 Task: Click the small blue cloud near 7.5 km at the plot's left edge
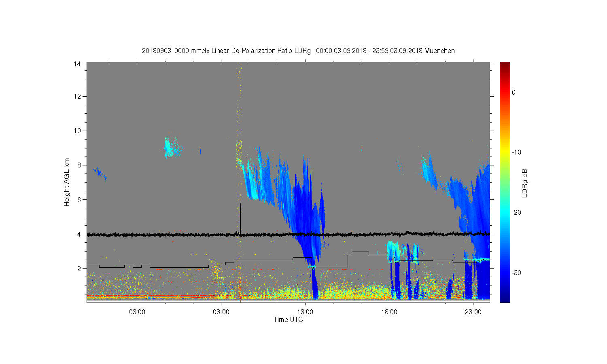point(99,173)
